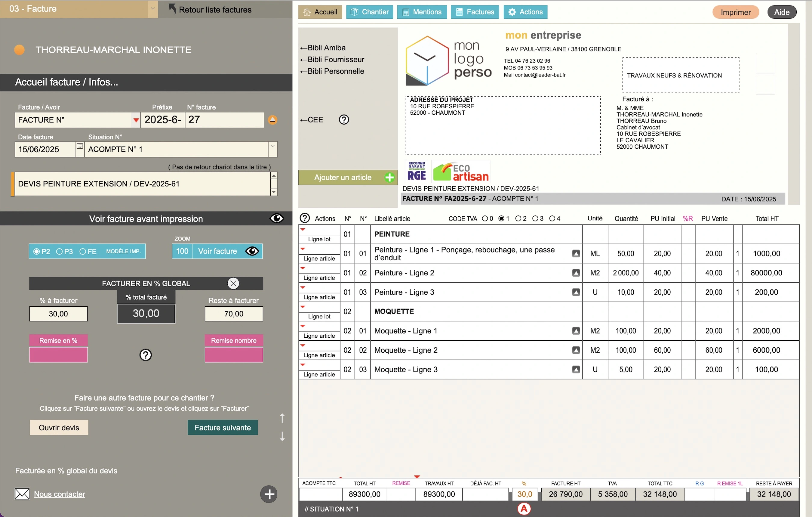Click the Nous contacter link
The image size is (812, 517).
tap(59, 494)
